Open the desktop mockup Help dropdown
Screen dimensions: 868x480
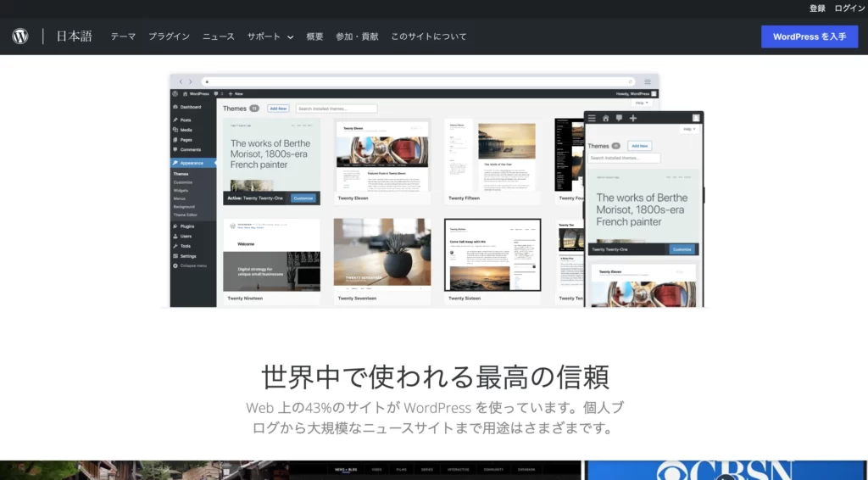pos(642,103)
